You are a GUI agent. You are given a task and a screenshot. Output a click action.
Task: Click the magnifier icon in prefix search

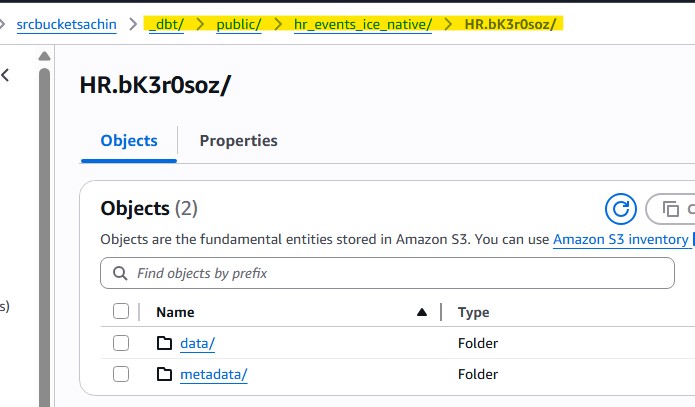(120, 273)
